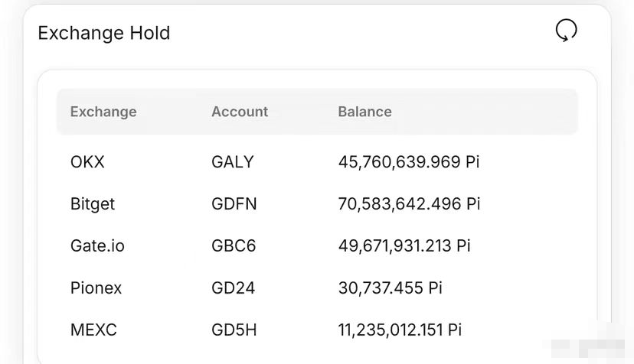Select OKX balance 45,760,639.969 Pi
634x364 pixels.
tap(409, 162)
